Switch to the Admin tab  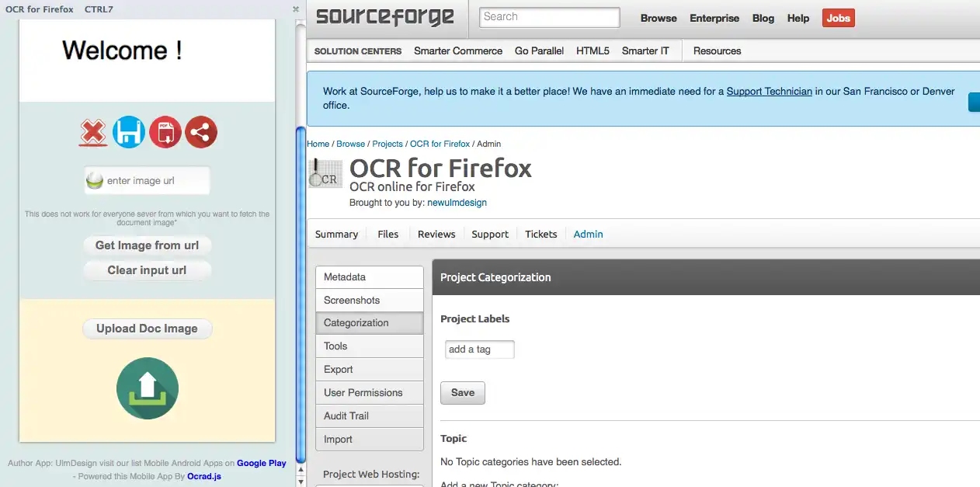click(588, 234)
